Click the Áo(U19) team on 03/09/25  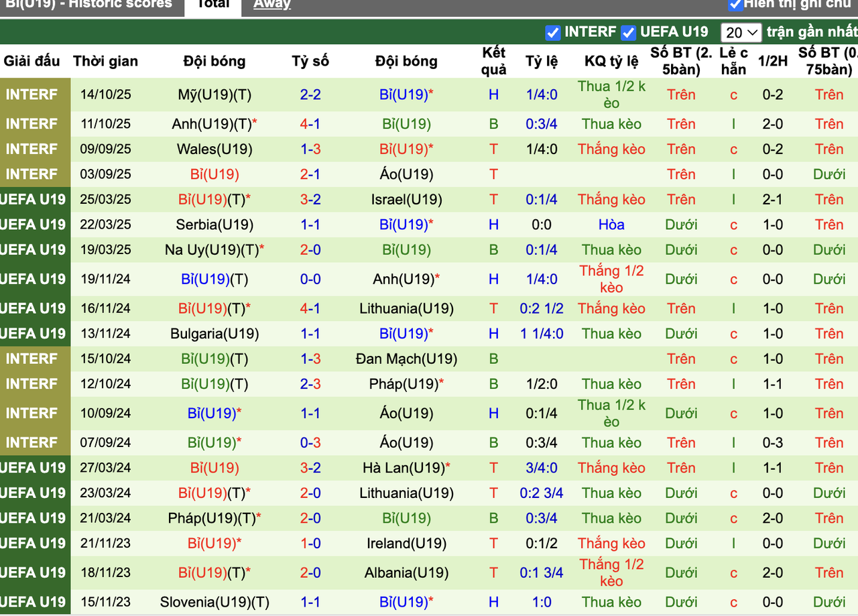pyautogui.click(x=406, y=174)
